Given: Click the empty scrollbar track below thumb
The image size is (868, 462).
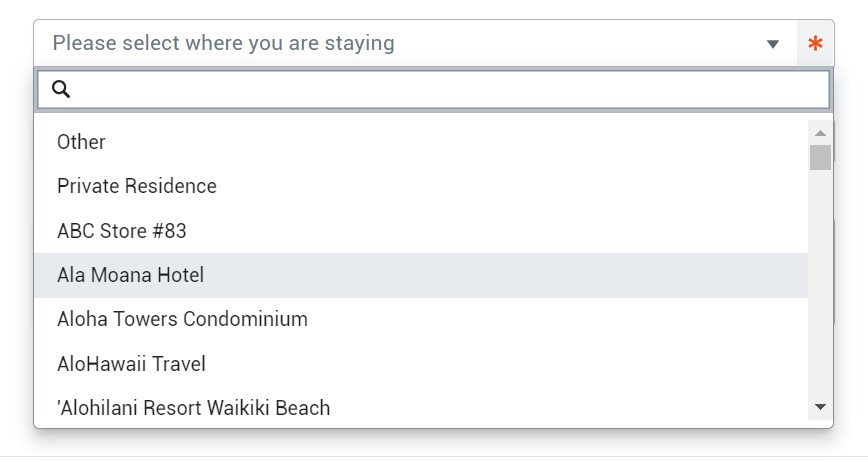Looking at the screenshot, I should (x=820, y=290).
